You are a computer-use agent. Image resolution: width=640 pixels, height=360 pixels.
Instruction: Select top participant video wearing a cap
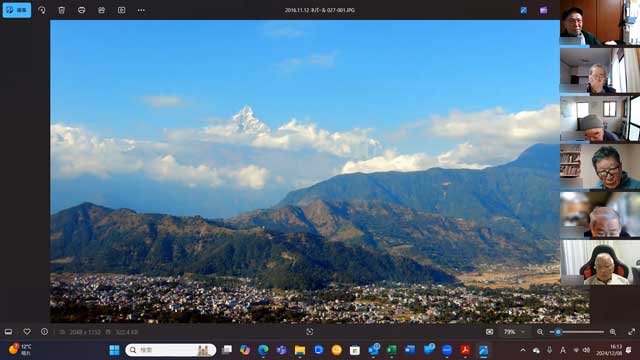tap(600, 22)
